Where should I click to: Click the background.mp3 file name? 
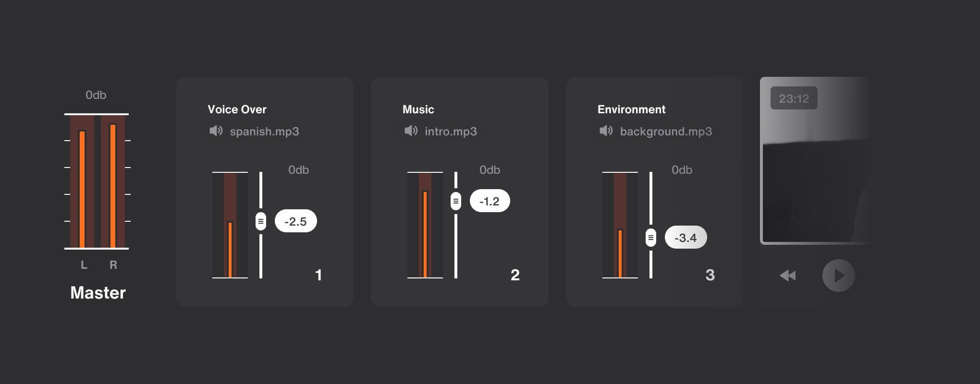(666, 132)
